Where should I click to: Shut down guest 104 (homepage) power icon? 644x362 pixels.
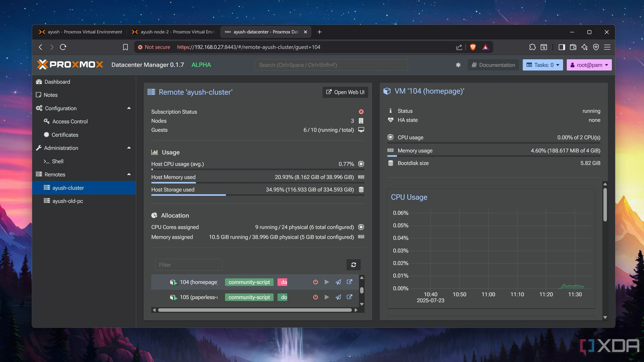(x=315, y=282)
